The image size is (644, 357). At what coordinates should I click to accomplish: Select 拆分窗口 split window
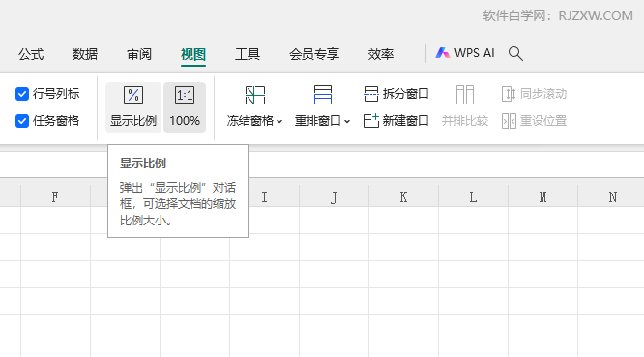(395, 94)
